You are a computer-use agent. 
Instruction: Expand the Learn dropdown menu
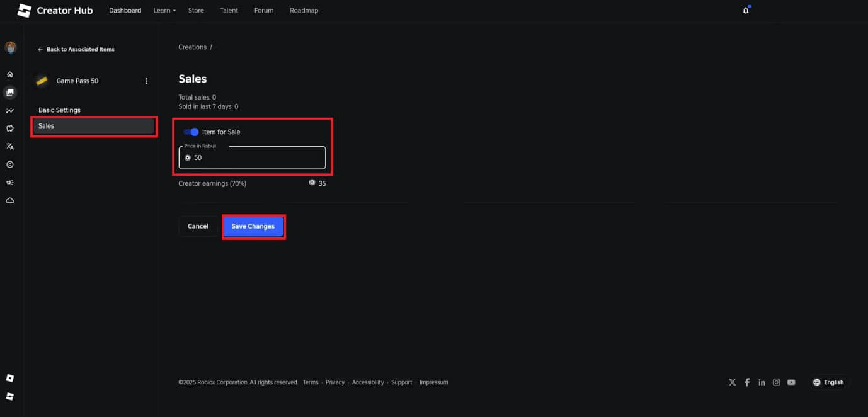coord(164,11)
